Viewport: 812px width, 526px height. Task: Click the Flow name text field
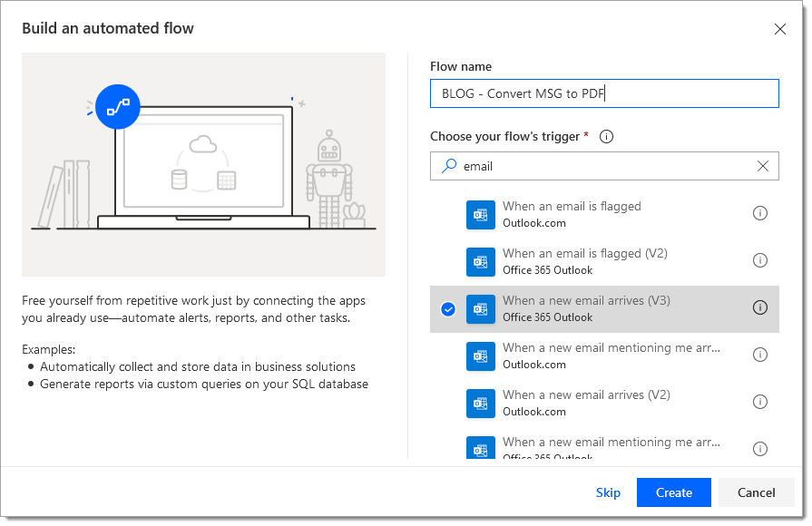tap(604, 93)
